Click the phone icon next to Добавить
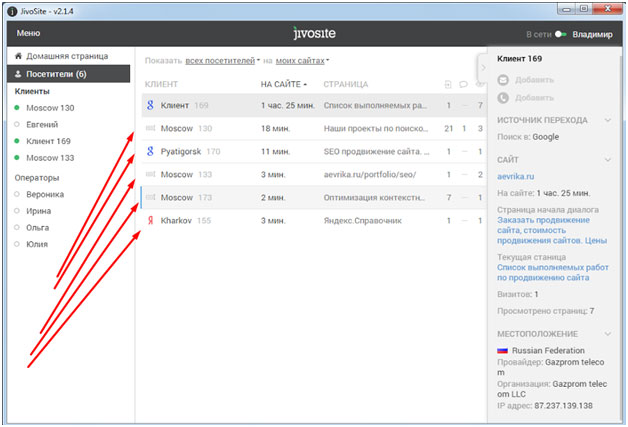 [503, 98]
